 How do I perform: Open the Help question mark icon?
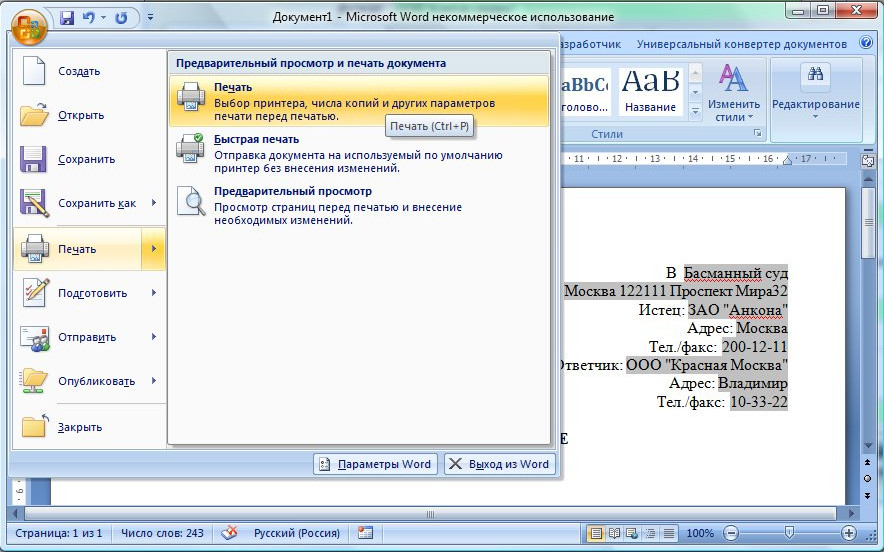click(866, 44)
